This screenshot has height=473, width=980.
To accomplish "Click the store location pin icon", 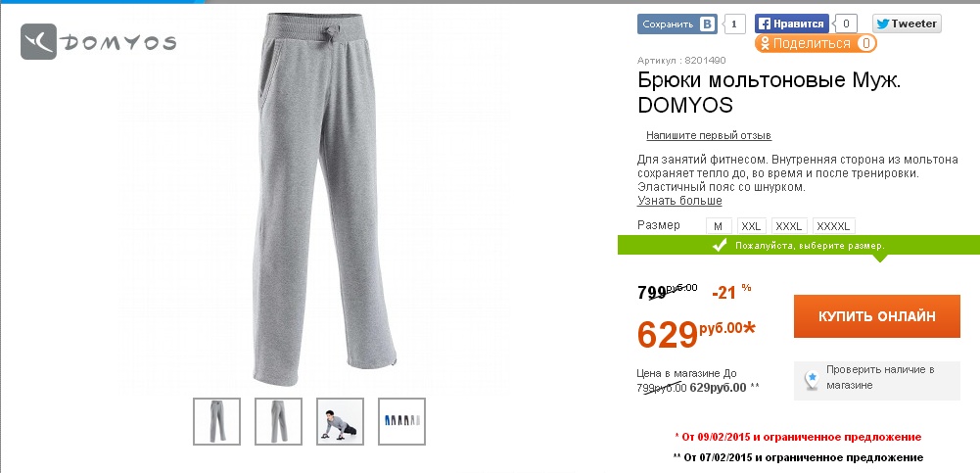I will tap(812, 379).
